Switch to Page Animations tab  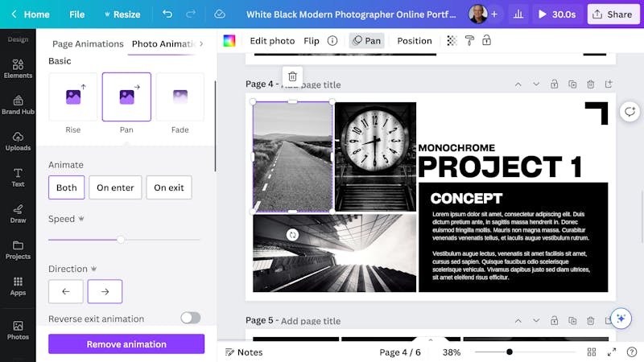tap(88, 44)
